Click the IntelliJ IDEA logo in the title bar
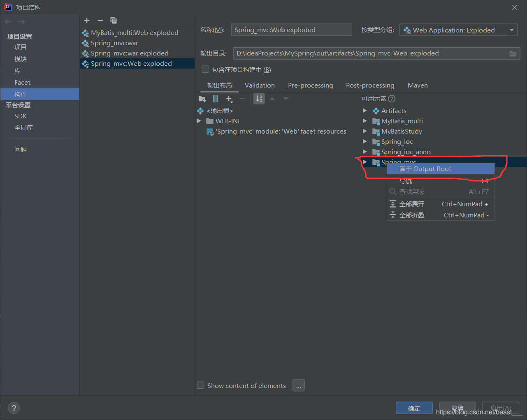The width and height of the screenshot is (527, 420). pyautogui.click(x=8, y=7)
